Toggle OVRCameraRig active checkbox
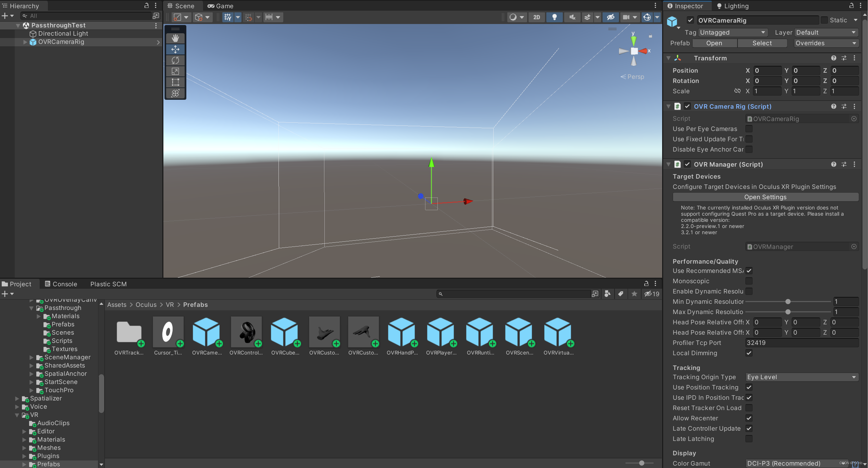This screenshot has height=468, width=868. (x=690, y=20)
